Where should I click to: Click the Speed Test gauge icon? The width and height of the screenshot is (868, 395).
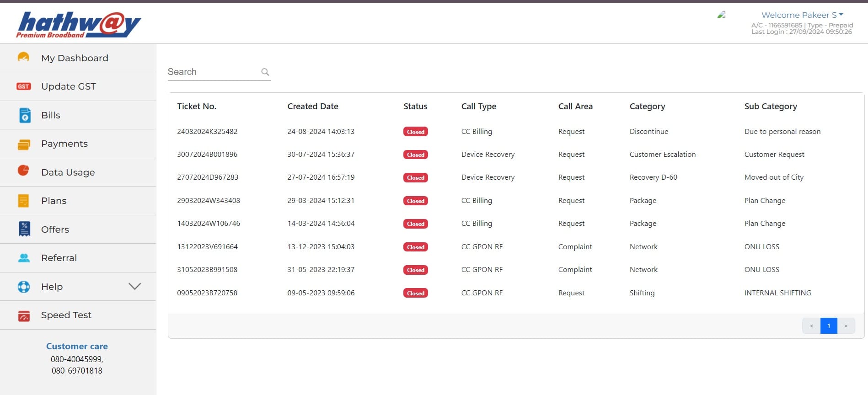24,315
